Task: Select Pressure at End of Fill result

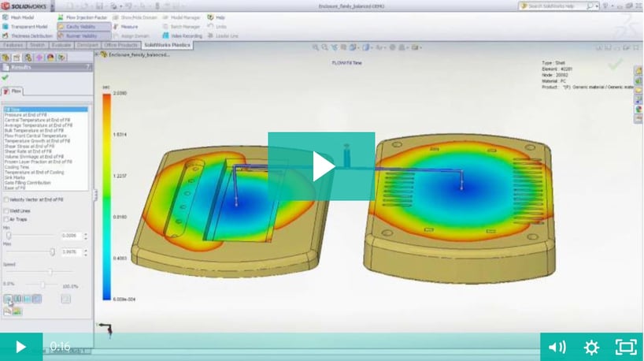Action: coord(25,115)
